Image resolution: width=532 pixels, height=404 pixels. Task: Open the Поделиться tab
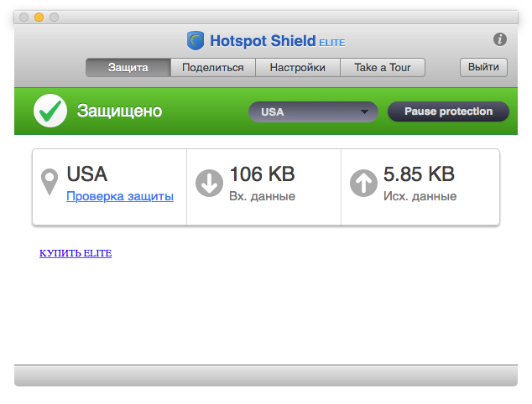pyautogui.click(x=213, y=67)
